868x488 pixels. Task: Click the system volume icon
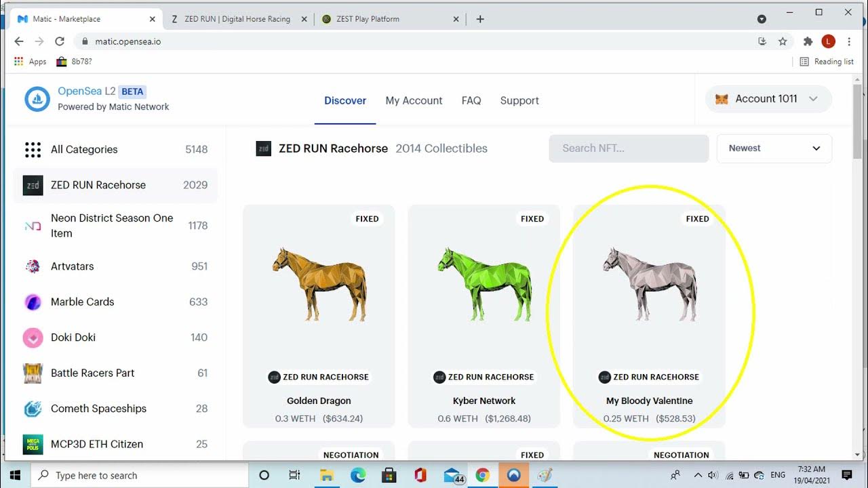pyautogui.click(x=712, y=475)
